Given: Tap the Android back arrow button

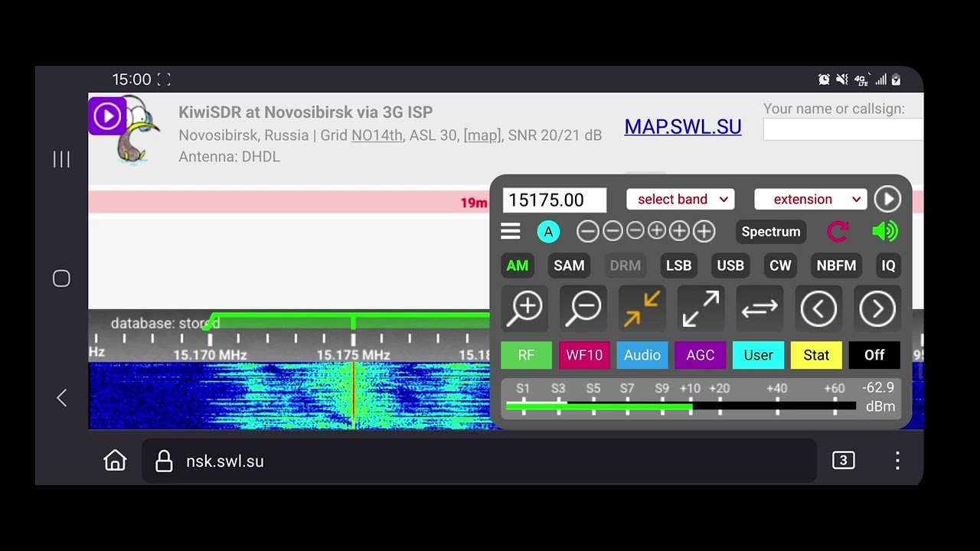Looking at the screenshot, I should (x=61, y=398).
